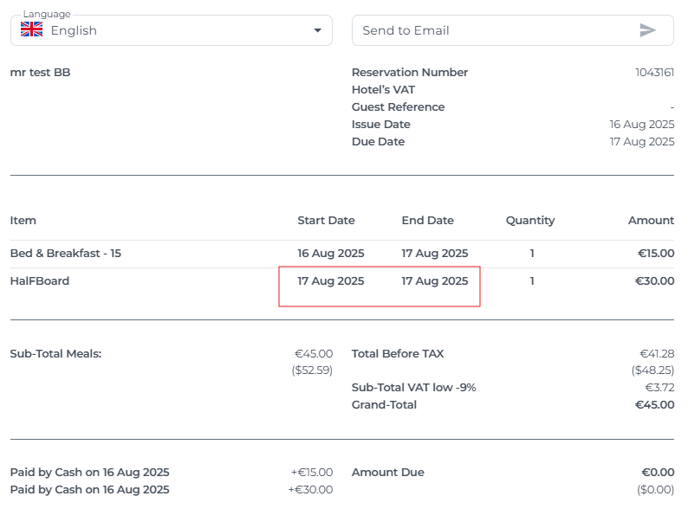The width and height of the screenshot is (688, 509).
Task: Click the Bed & Breakfast - 15 item
Action: pos(65,253)
